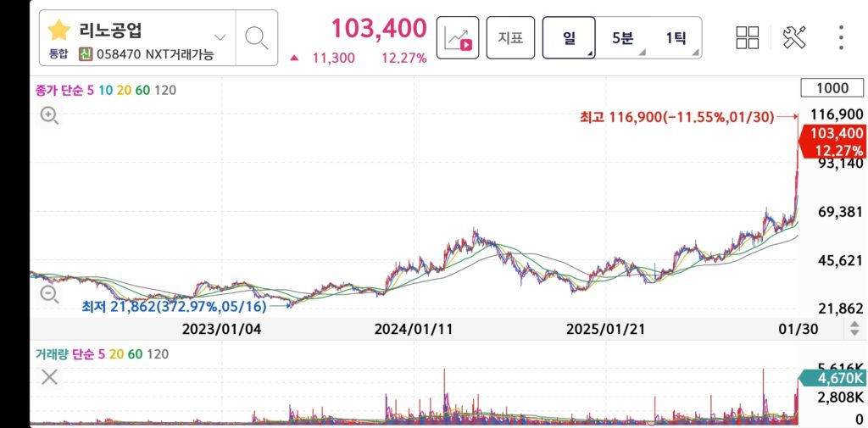Click the 1000 candle count field

[832, 88]
